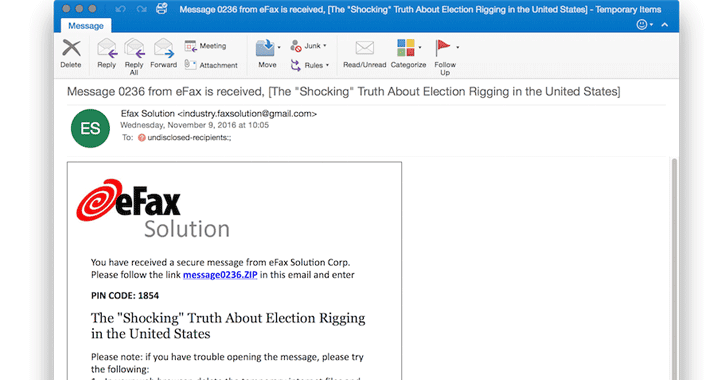Forward the message using the toolbar
Viewport: 728px width, 380px height.
pyautogui.click(x=163, y=53)
